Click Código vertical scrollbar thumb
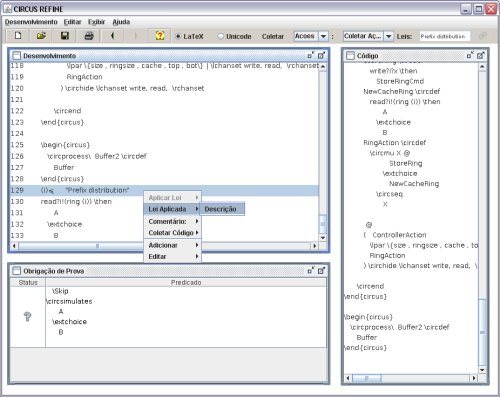This screenshot has width=500, height=397. click(x=482, y=332)
